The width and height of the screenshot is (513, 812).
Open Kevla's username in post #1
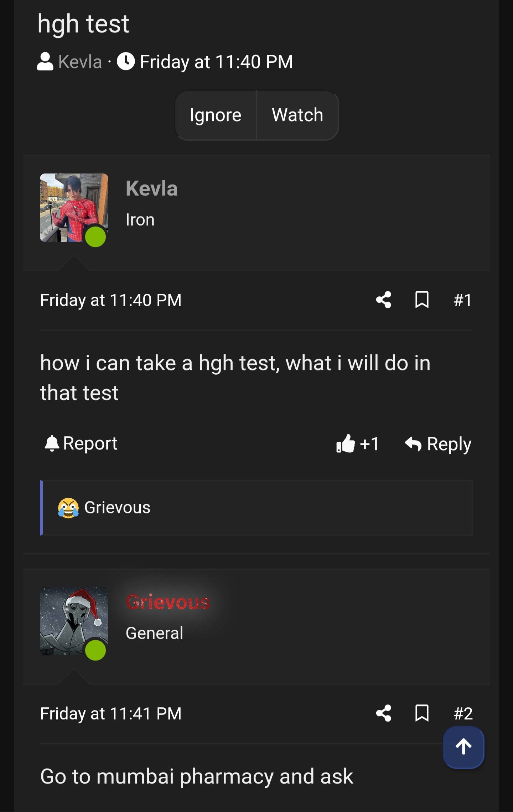[x=151, y=188]
